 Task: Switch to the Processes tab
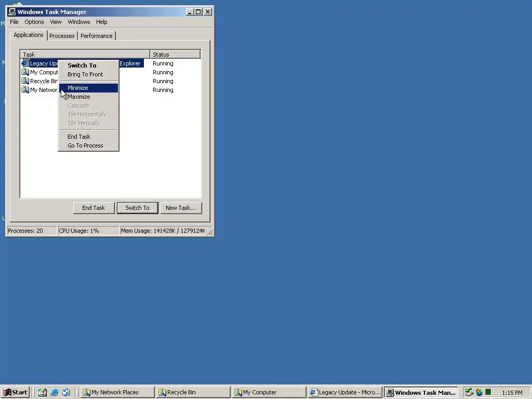tap(62, 36)
